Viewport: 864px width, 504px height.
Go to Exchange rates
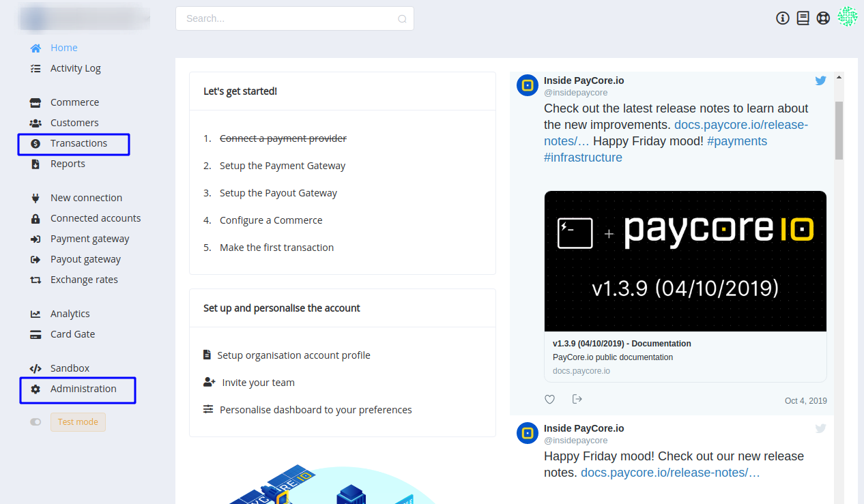click(85, 280)
